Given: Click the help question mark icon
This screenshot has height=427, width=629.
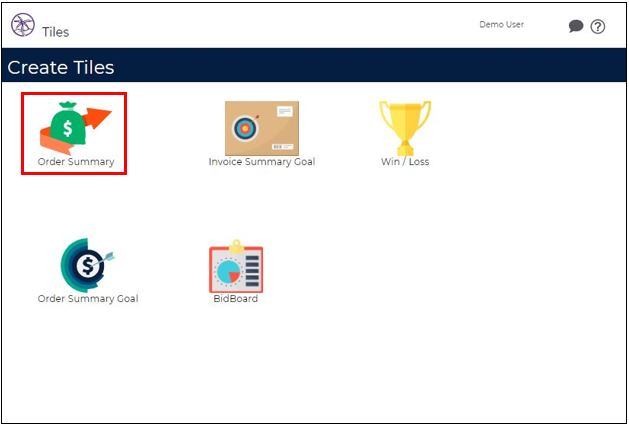Looking at the screenshot, I should [597, 27].
